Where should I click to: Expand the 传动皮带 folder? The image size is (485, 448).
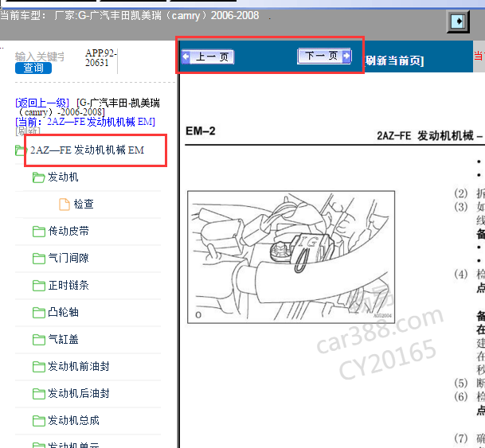coord(68,231)
